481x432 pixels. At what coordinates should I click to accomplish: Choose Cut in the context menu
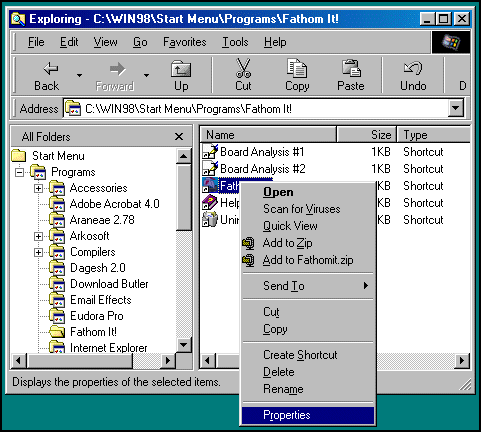[308, 312]
